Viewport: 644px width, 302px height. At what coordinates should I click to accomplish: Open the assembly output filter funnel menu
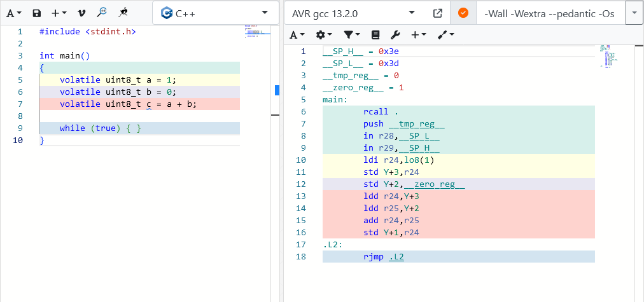[x=351, y=35]
